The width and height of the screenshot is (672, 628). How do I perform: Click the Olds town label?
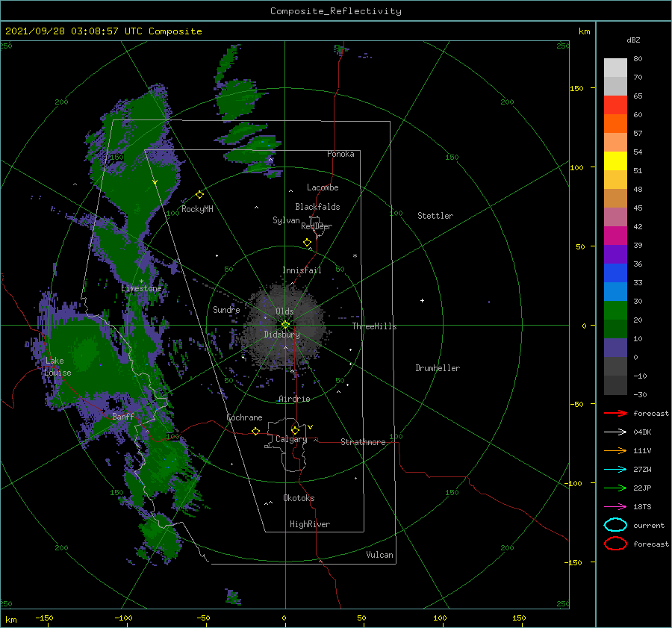tap(284, 311)
